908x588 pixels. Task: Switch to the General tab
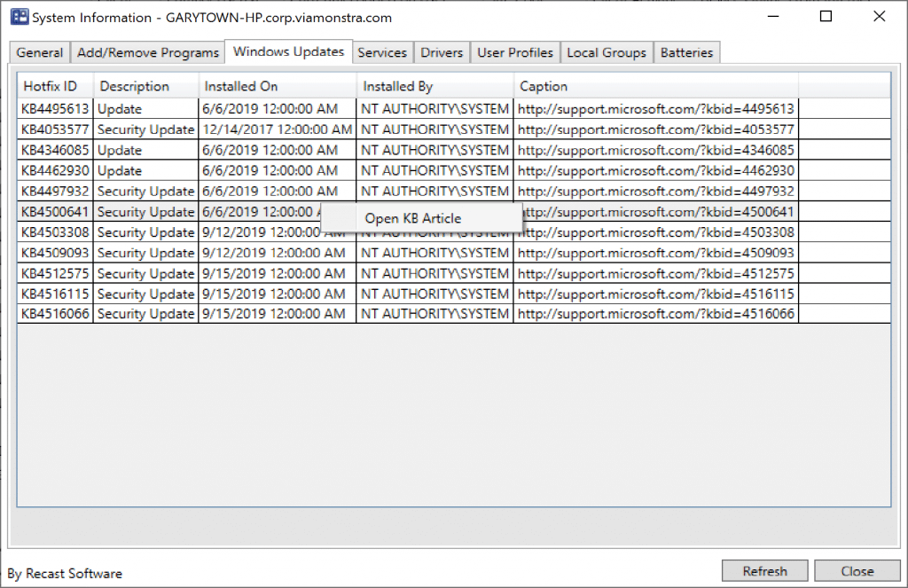[x=39, y=52]
